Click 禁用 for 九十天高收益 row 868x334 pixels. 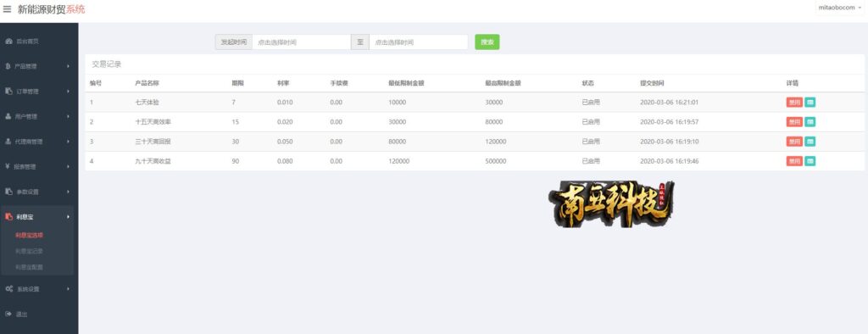coord(794,161)
